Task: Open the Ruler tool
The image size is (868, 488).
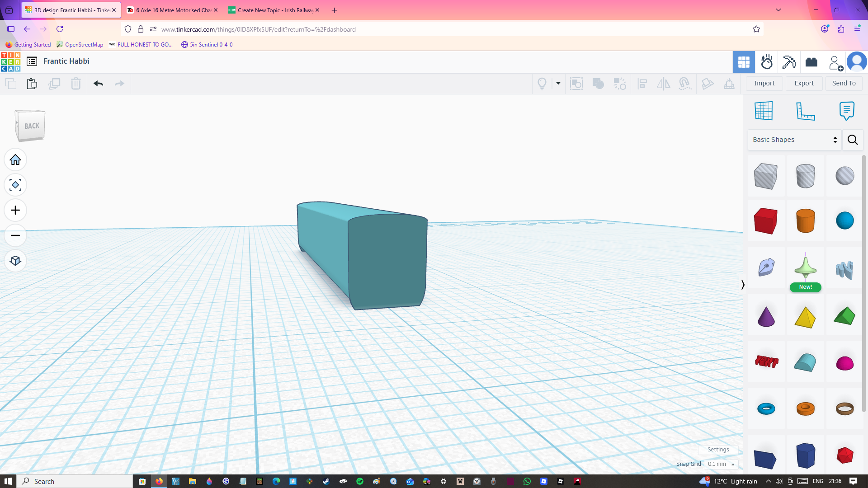Action: (x=805, y=111)
